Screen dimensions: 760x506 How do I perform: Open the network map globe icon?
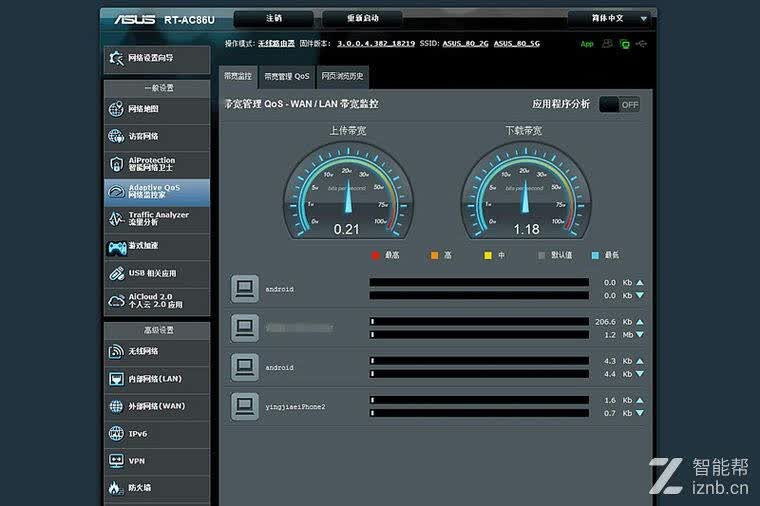116,109
